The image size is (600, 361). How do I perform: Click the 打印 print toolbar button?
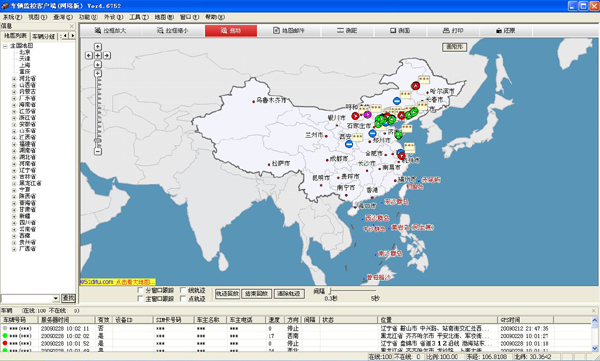tap(453, 31)
